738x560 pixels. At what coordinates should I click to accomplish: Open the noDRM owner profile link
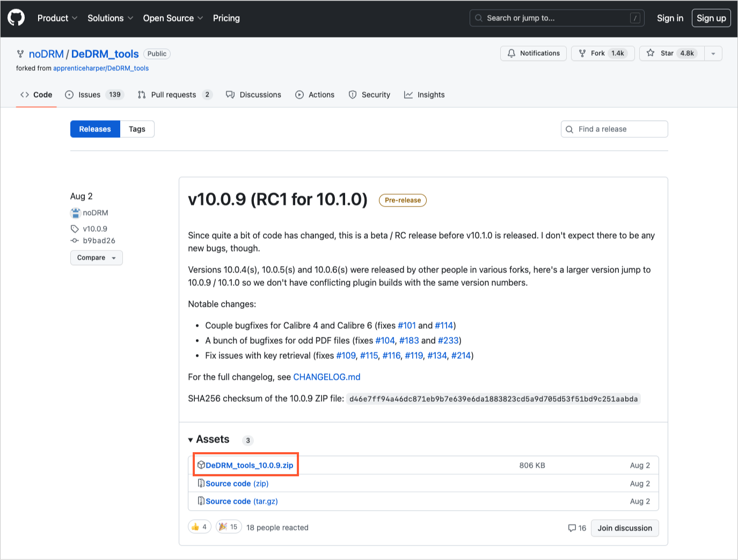pos(46,54)
